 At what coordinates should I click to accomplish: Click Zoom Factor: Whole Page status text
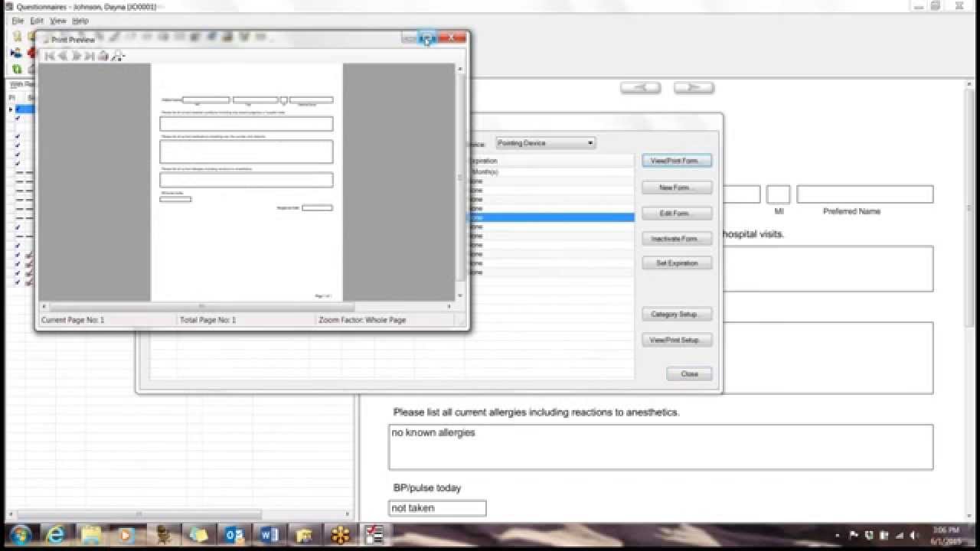pos(362,320)
